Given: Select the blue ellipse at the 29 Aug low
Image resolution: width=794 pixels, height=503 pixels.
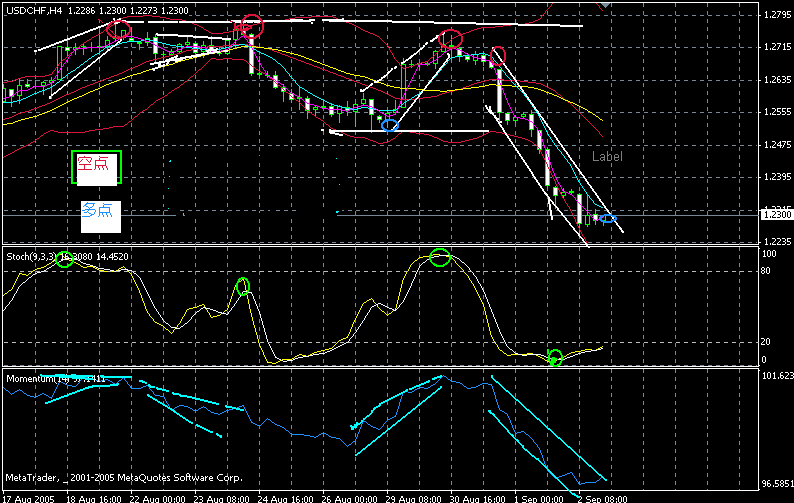Looking at the screenshot, I should (390, 125).
